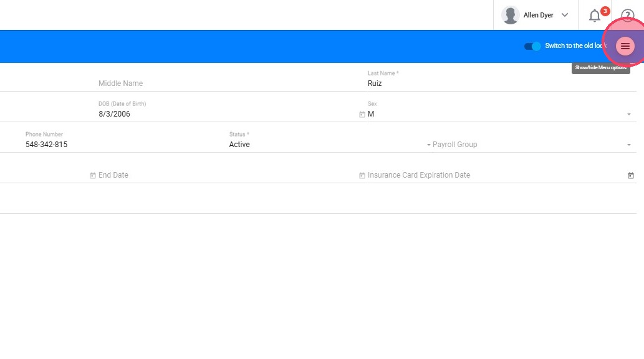Click the Show/hide Menu options hamburger button
Image resolution: width=644 pixels, height=359 pixels.
625,46
